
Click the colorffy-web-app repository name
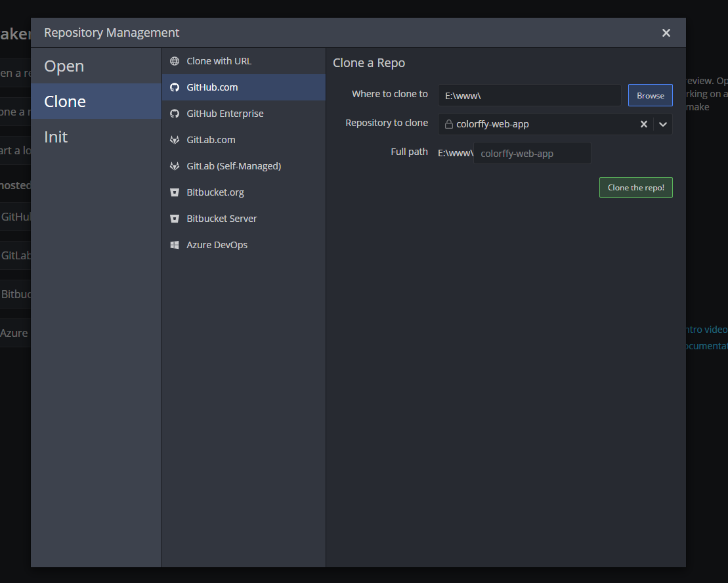492,124
